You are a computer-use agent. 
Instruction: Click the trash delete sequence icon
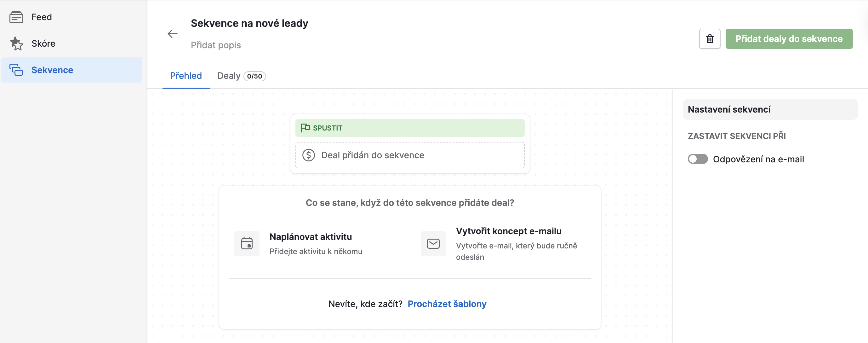point(709,39)
